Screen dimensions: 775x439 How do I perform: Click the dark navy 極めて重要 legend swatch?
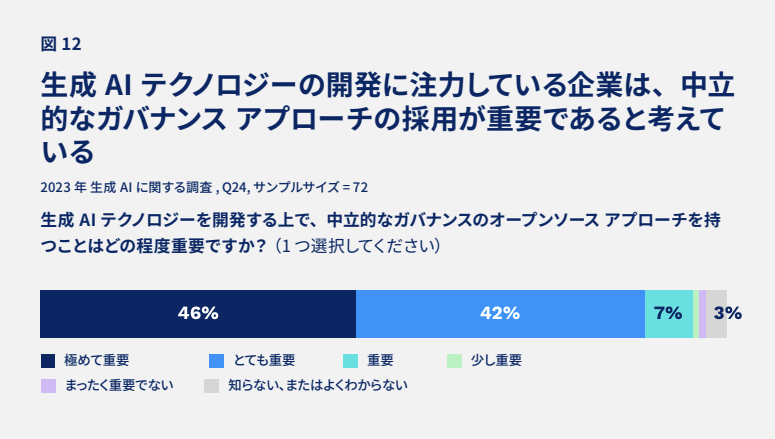[48, 361]
